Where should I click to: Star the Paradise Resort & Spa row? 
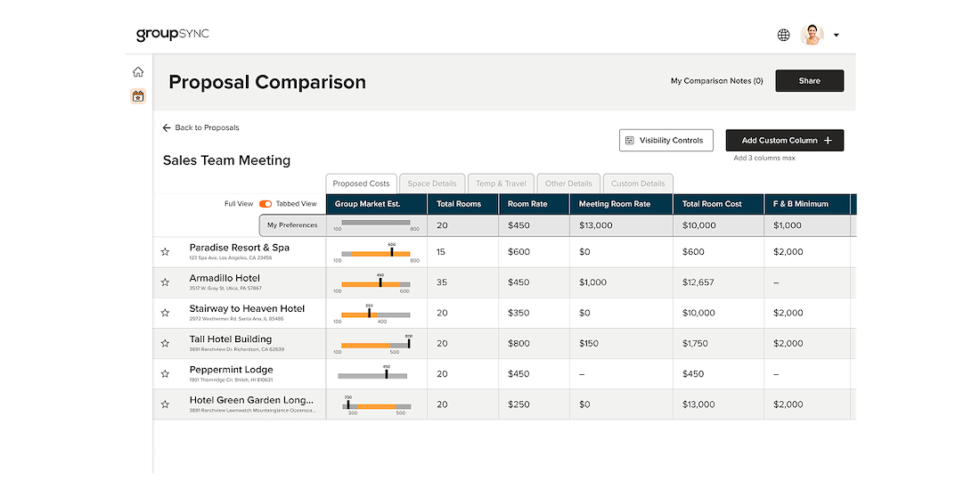[165, 252]
